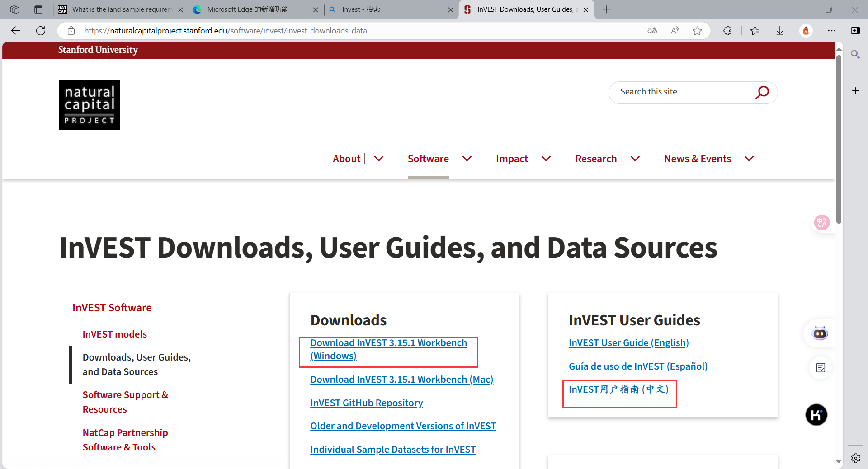This screenshot has width=868, height=469.
Task: Open the Favorites list icon
Action: pos(755,31)
